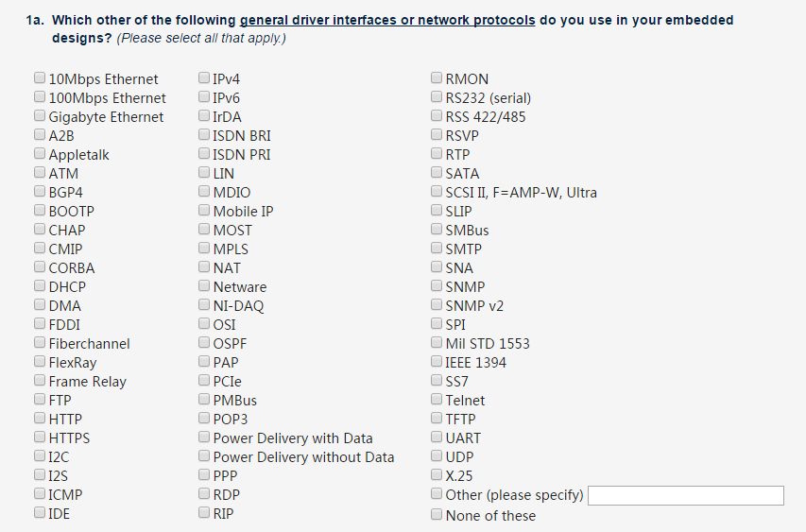
Task: Tick the UART checkbox
Action: (x=437, y=437)
